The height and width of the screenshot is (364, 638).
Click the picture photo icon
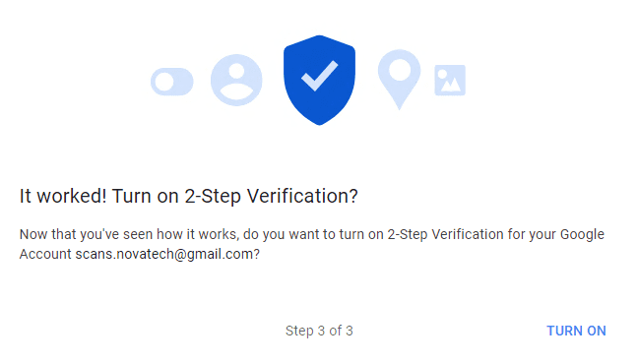450,80
